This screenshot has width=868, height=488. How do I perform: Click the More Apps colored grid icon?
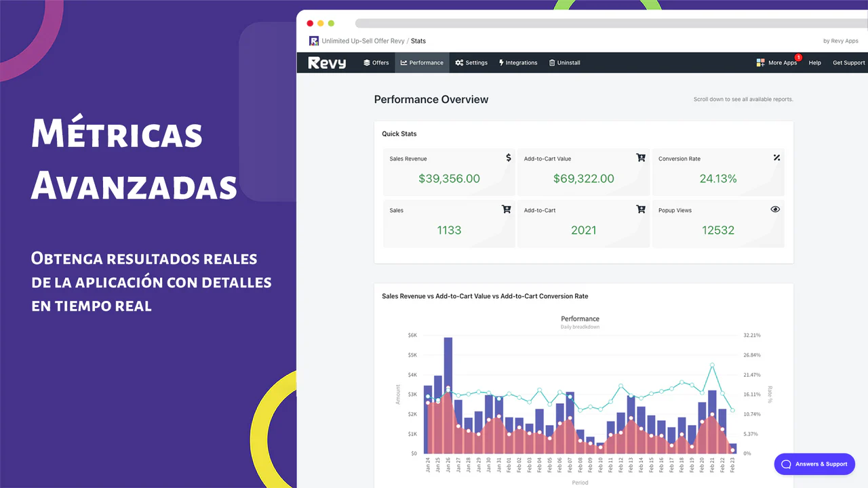coord(761,62)
